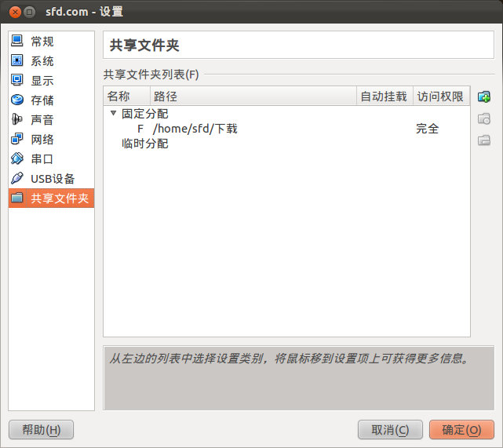Click the 串口 (Serial port) icon
This screenshot has height=448, width=503.
pos(17,158)
